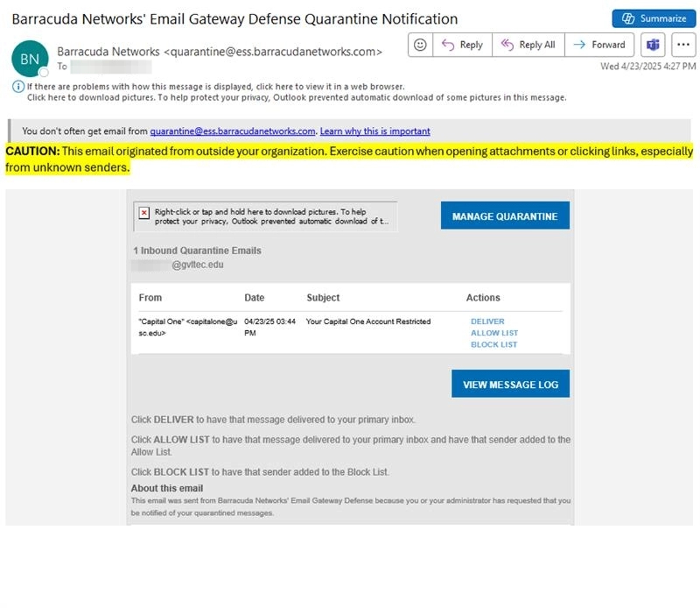Click the 'Click DELIVER to have that message' instruction
The width and height of the screenshot is (700, 608).
pos(273,420)
